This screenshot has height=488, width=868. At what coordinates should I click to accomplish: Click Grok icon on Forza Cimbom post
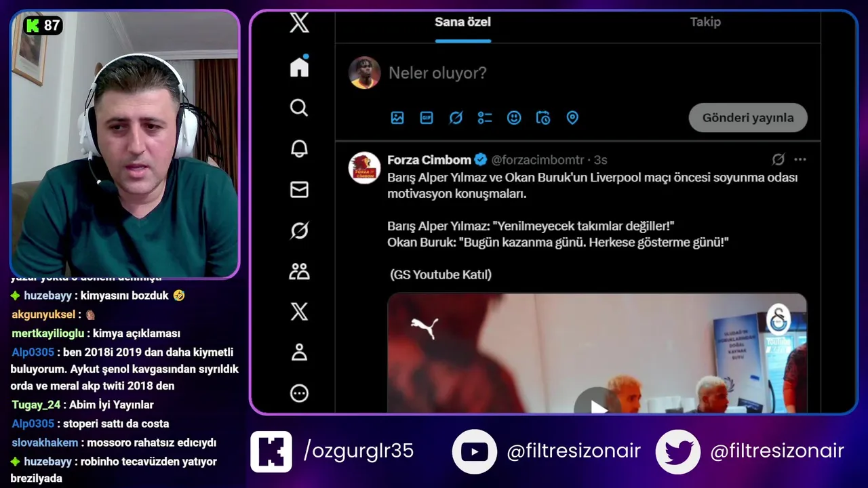click(778, 160)
